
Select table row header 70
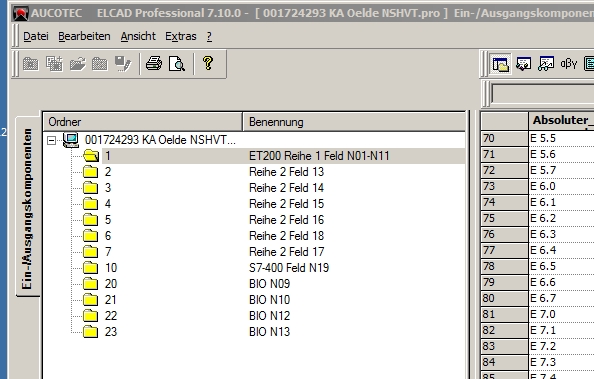coord(504,138)
